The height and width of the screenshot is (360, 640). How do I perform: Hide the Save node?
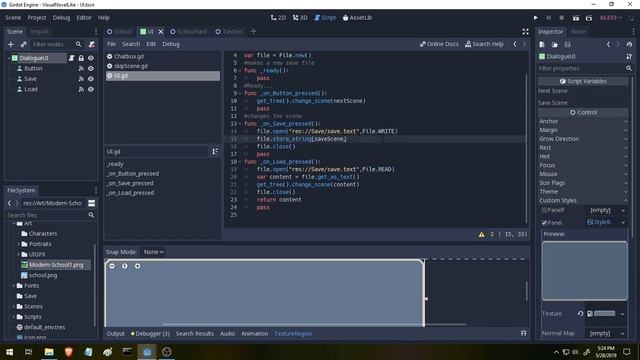[x=91, y=79]
